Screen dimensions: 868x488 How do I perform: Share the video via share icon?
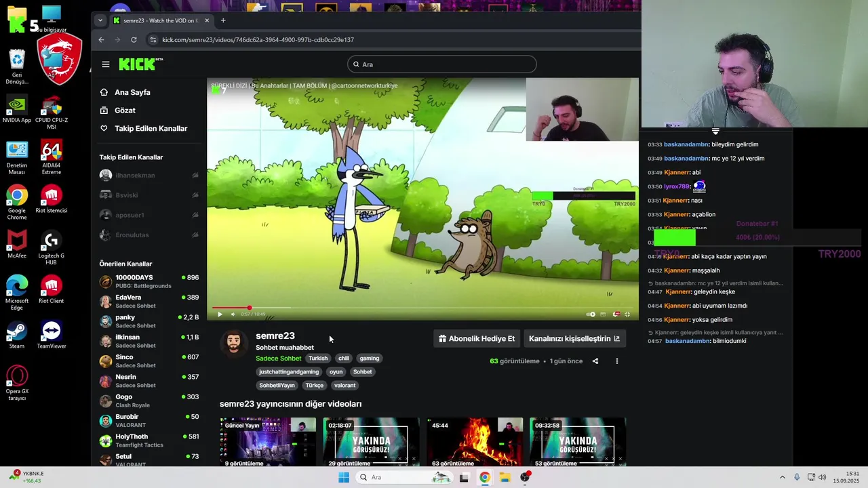pos(595,361)
